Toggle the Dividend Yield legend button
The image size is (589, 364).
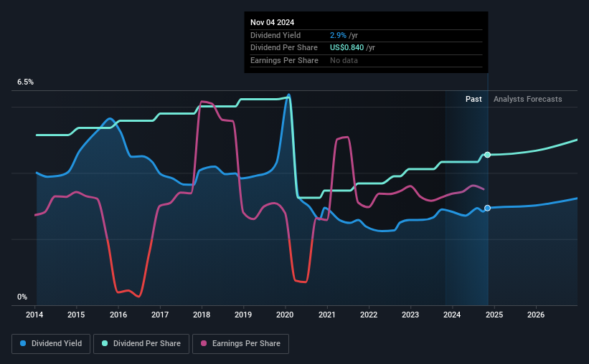coord(51,344)
